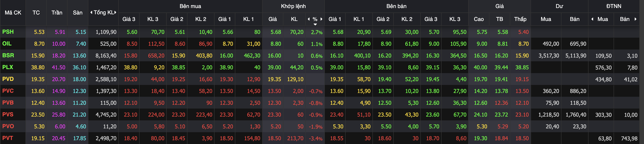644x144 pixels.
Task: Open the PVT stock symbol
Action: click(x=8, y=138)
